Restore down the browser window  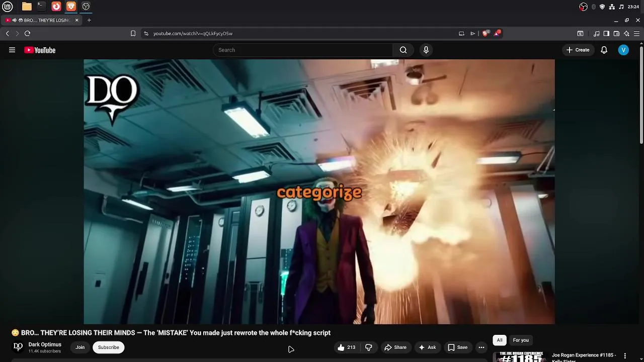point(627,20)
